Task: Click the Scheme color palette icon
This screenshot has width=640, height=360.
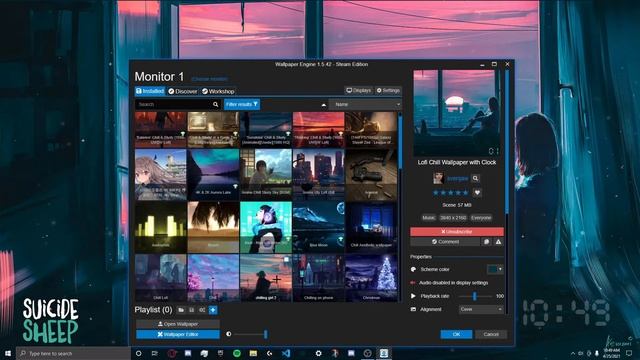Action: [x=413, y=269]
